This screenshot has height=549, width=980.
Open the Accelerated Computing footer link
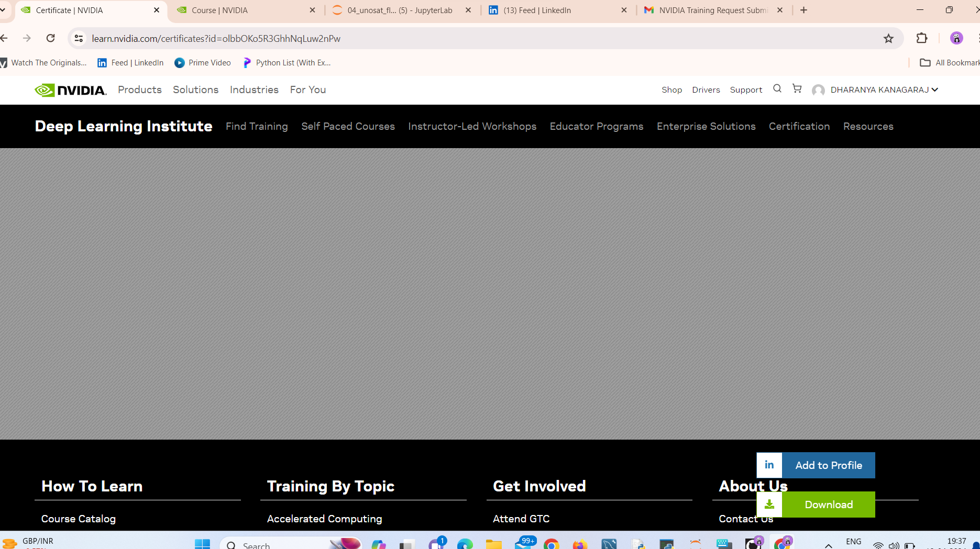pos(325,519)
